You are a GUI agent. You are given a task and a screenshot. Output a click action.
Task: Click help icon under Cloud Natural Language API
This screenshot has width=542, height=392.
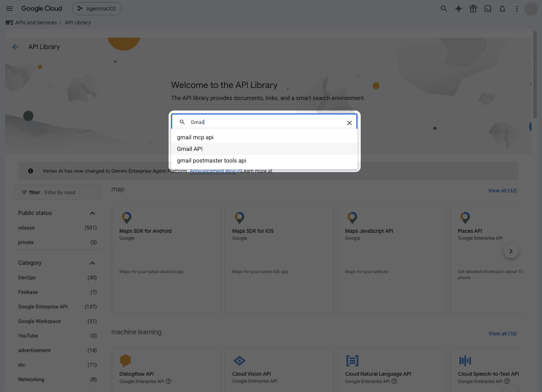coord(394,381)
